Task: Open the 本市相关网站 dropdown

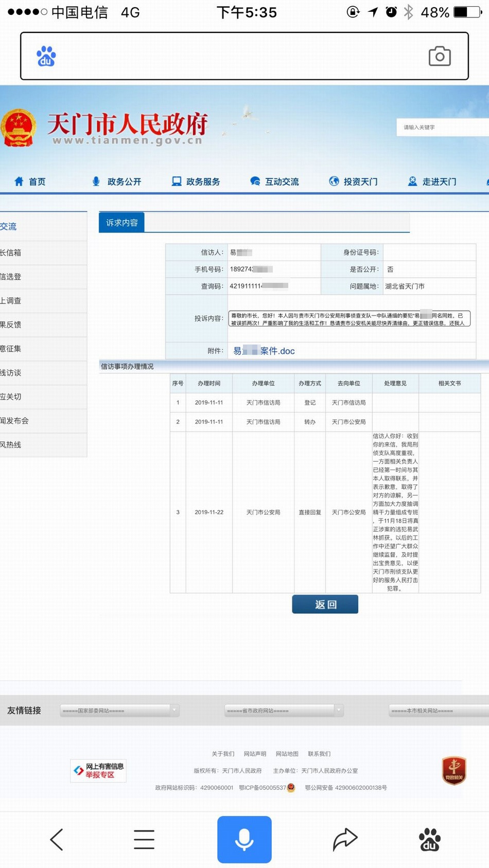Action: click(439, 710)
